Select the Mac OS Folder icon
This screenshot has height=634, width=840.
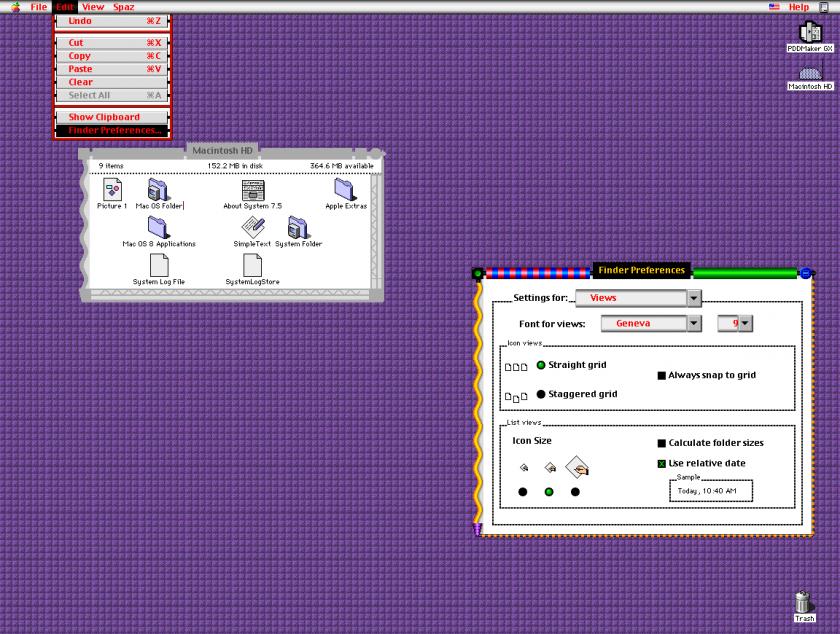[158, 190]
